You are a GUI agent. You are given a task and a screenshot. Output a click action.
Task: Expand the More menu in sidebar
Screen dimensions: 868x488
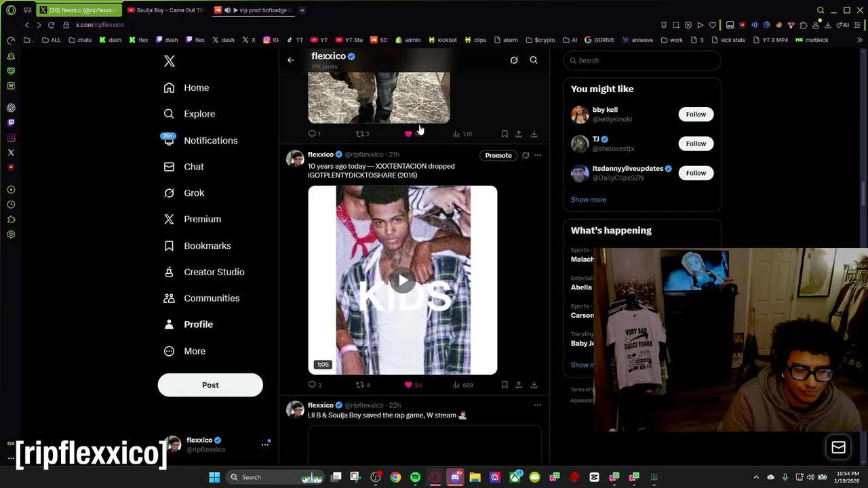click(184, 351)
